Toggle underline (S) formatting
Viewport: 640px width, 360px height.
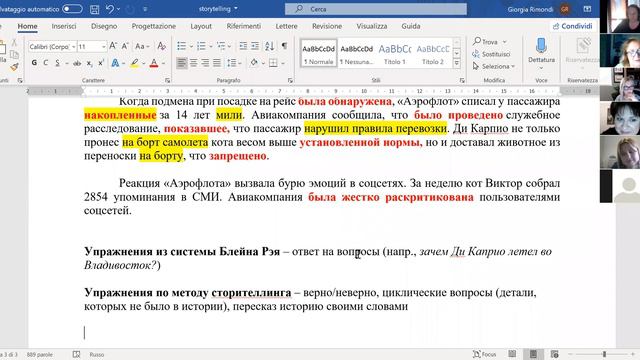[58, 63]
